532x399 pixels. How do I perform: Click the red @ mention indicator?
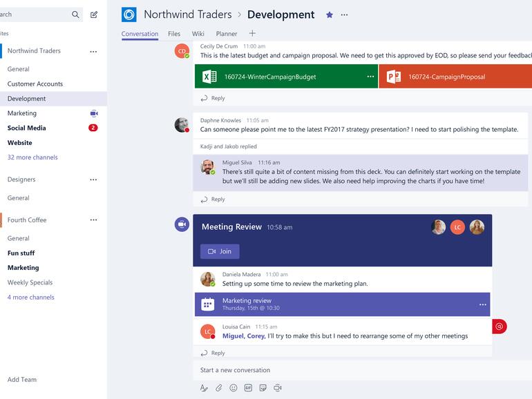(500, 327)
